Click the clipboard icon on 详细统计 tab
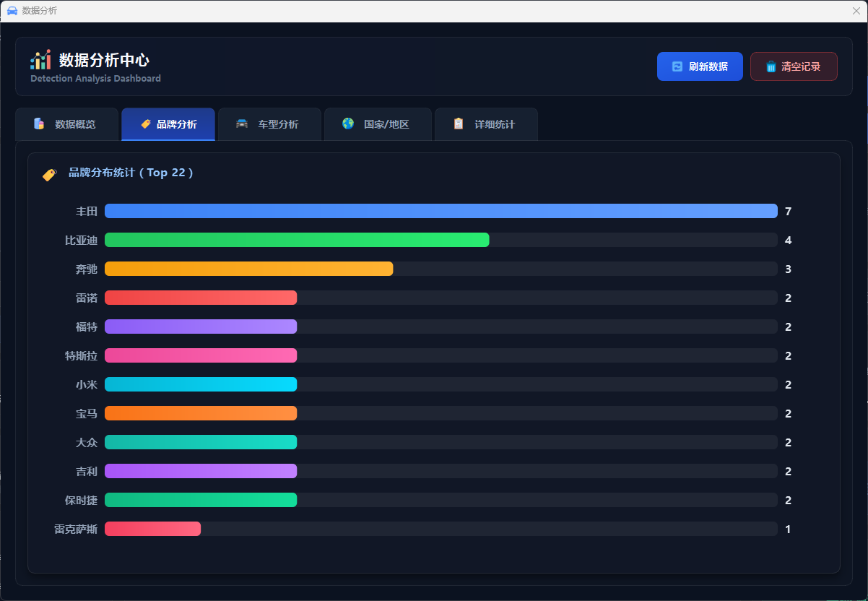 click(459, 124)
